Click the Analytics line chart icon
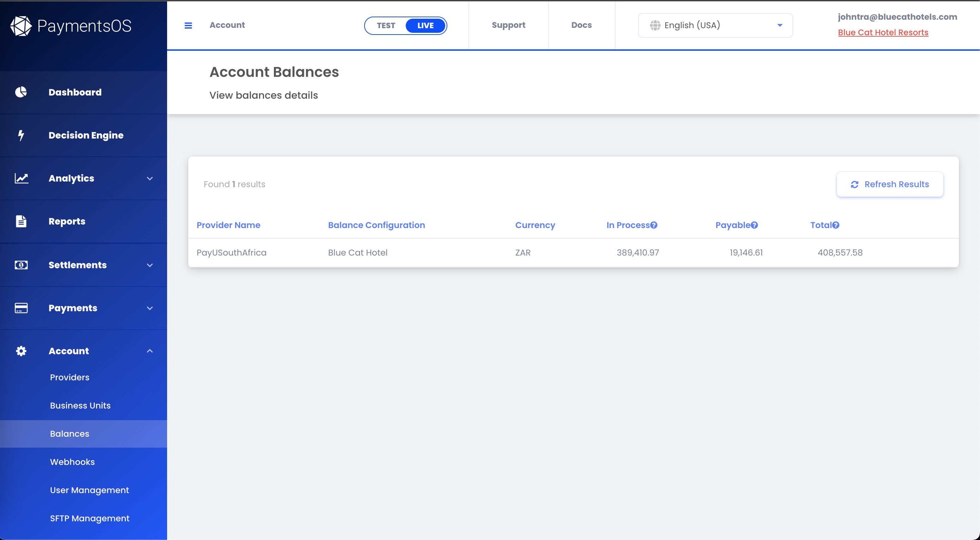 (21, 178)
